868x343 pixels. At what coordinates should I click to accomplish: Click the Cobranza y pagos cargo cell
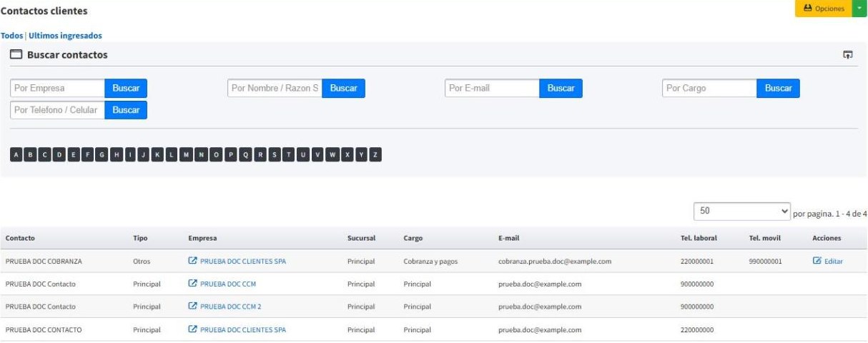430,262
